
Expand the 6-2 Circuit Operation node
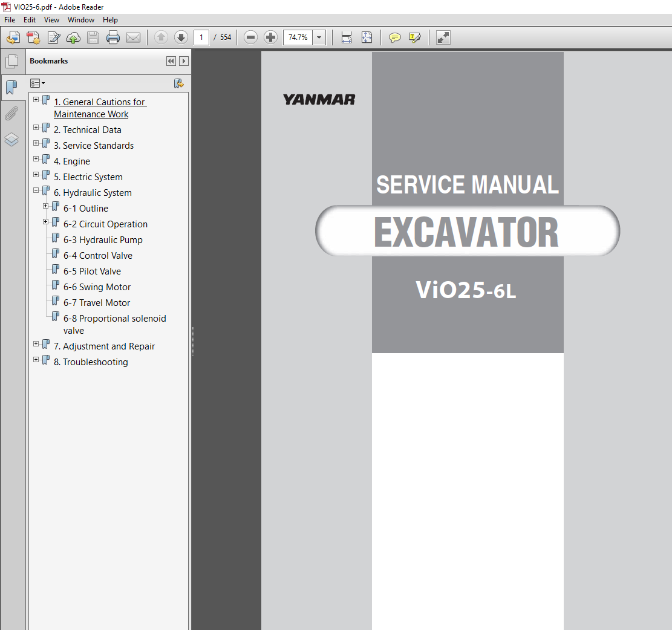(x=46, y=222)
